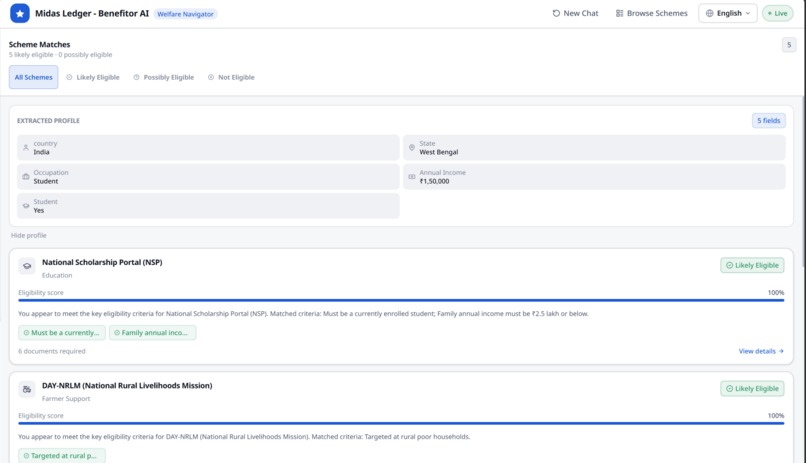Screen dimensions: 806x463
Task: Click '6 documents required' text
Action: (52, 351)
